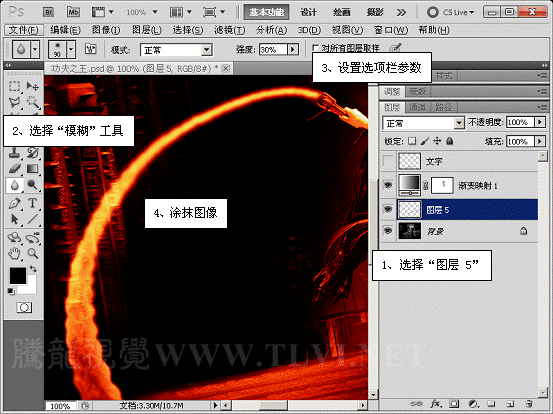Viewport: 553px width, 414px height.
Task: Toggle lock transparent pixels
Action: [412, 141]
